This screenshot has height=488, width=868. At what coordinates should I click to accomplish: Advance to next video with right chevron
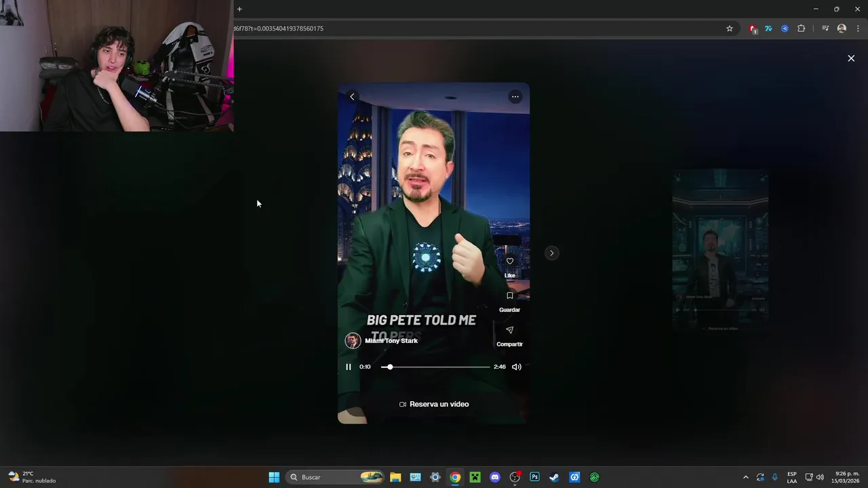[551, 253]
